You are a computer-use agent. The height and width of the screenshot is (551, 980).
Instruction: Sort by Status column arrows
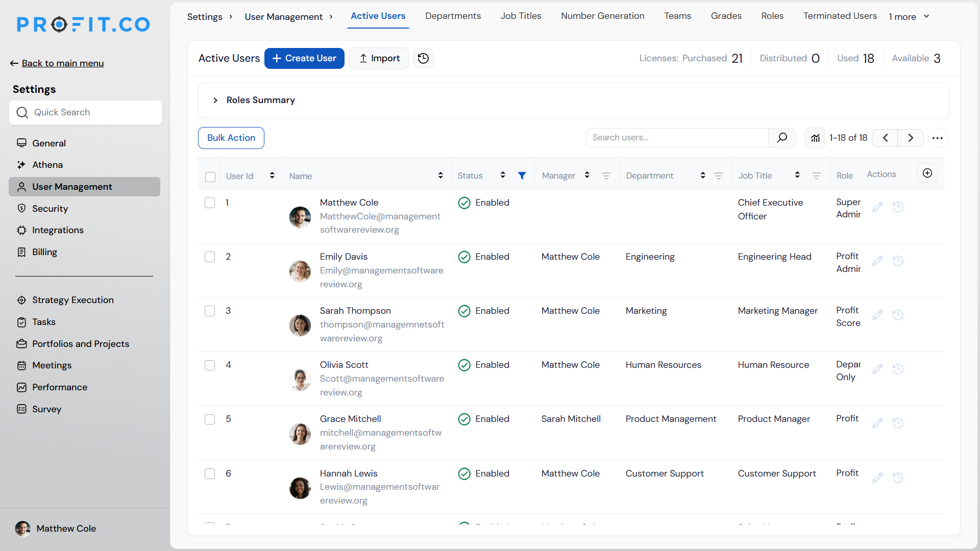coord(503,175)
